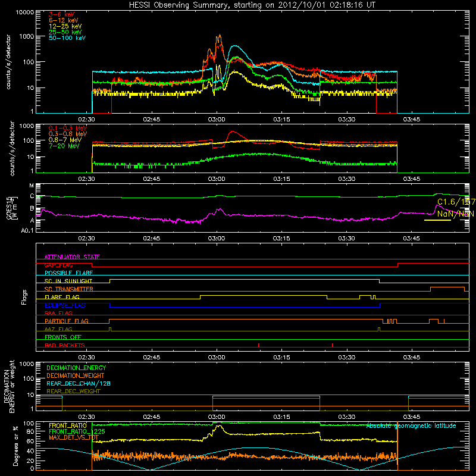
Task: Click the DECIMATION_WEIGHT legend label
Action: tap(76, 375)
